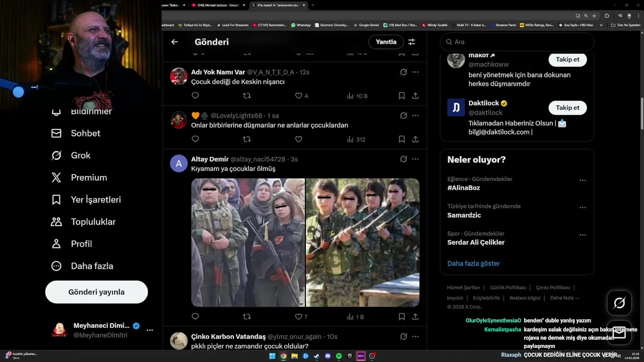The height and width of the screenshot is (362, 644).
Task: Open Altay Demir profile avatar
Action: click(x=179, y=163)
